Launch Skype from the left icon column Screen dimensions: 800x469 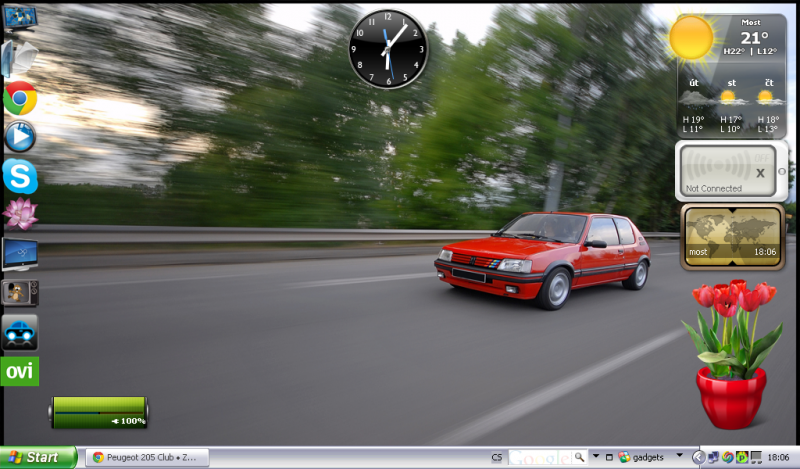point(20,176)
